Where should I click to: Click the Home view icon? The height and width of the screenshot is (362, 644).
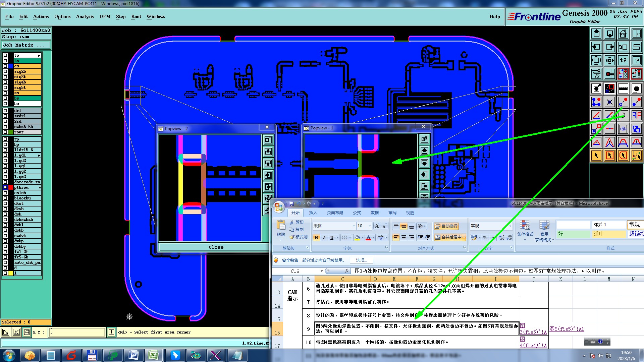tap(623, 34)
